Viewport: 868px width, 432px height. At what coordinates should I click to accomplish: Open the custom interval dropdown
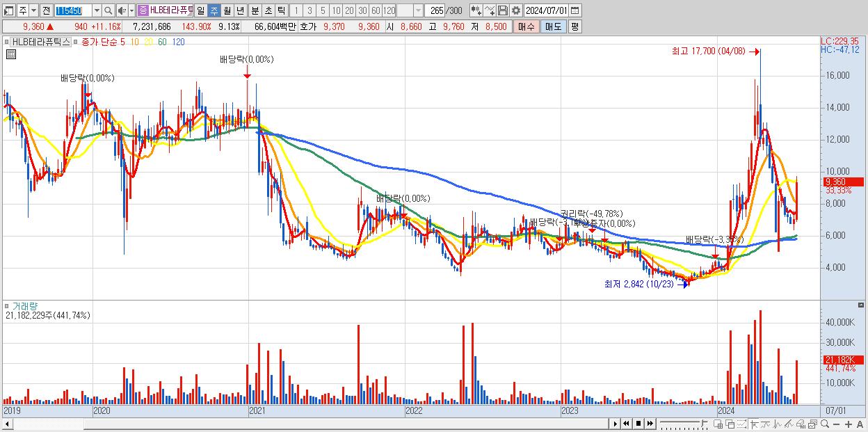point(418,10)
